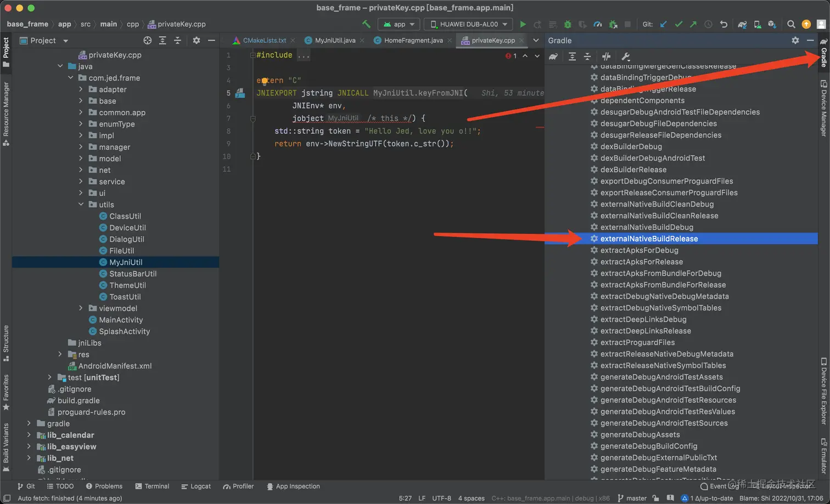Viewport: 830px width, 504px height.
Task: Click the Event Log button
Action: click(719, 486)
